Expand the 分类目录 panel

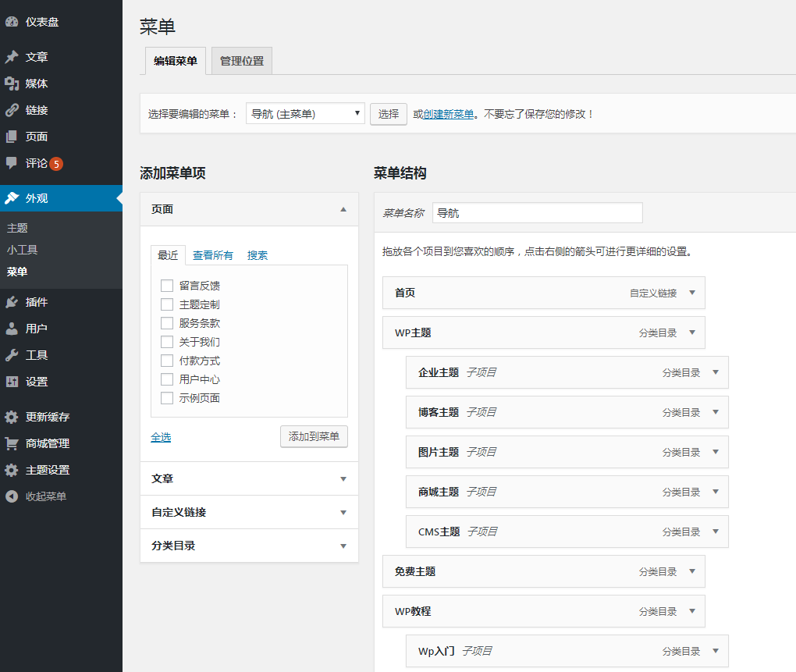(249, 546)
